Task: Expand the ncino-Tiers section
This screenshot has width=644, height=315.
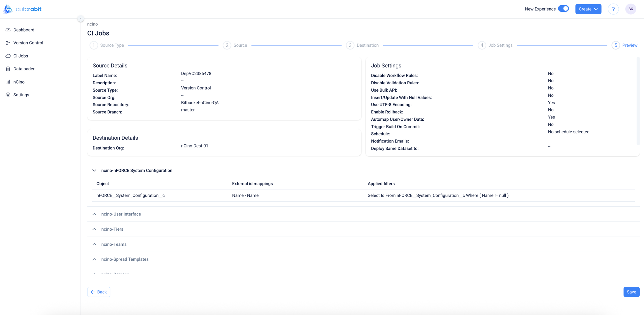Action: (94, 229)
